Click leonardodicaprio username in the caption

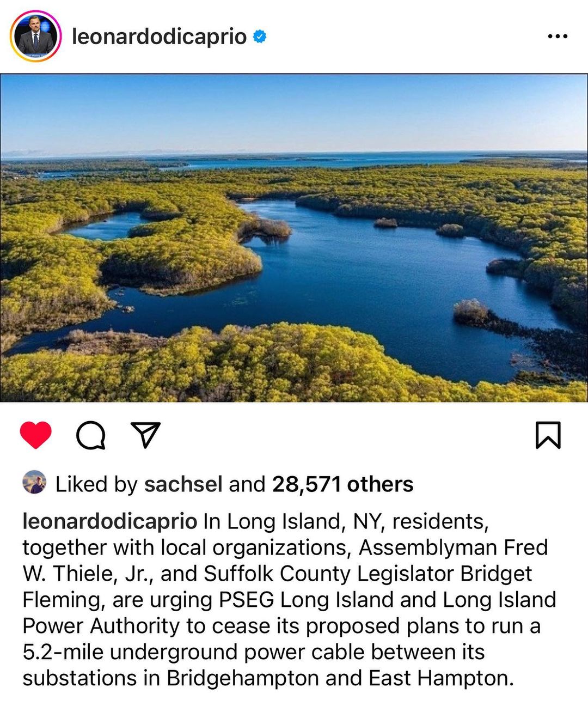point(109,521)
